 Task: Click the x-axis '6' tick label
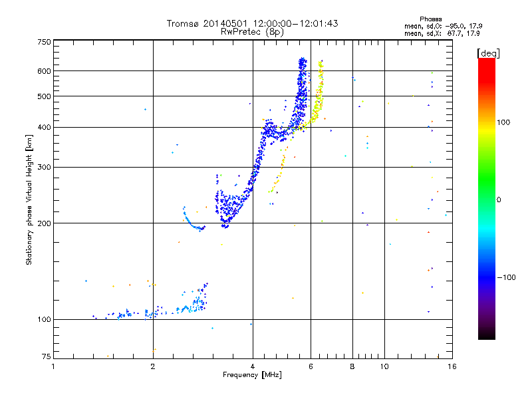(x=311, y=366)
